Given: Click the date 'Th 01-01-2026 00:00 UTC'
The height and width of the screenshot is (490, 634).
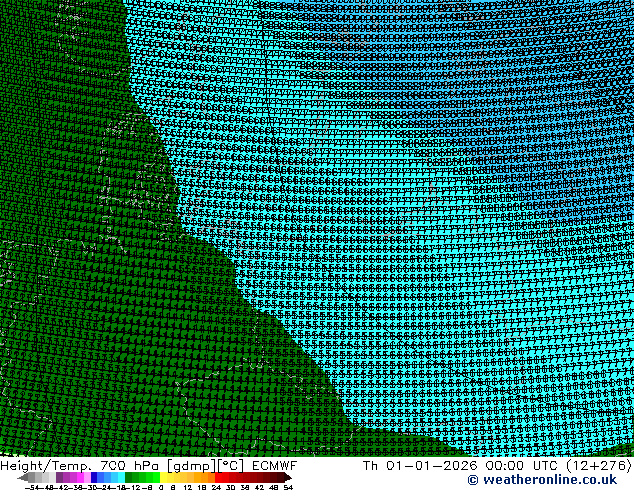Looking at the screenshot, I should 461,466.
